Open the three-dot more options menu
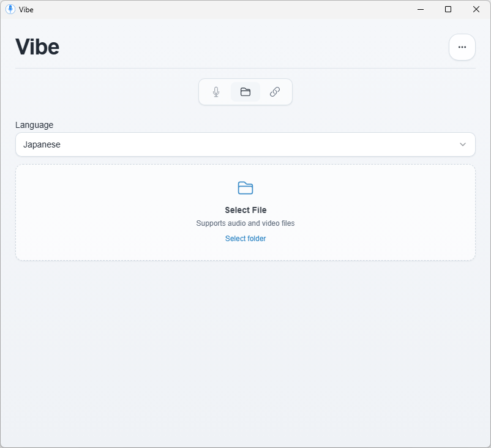 [462, 47]
